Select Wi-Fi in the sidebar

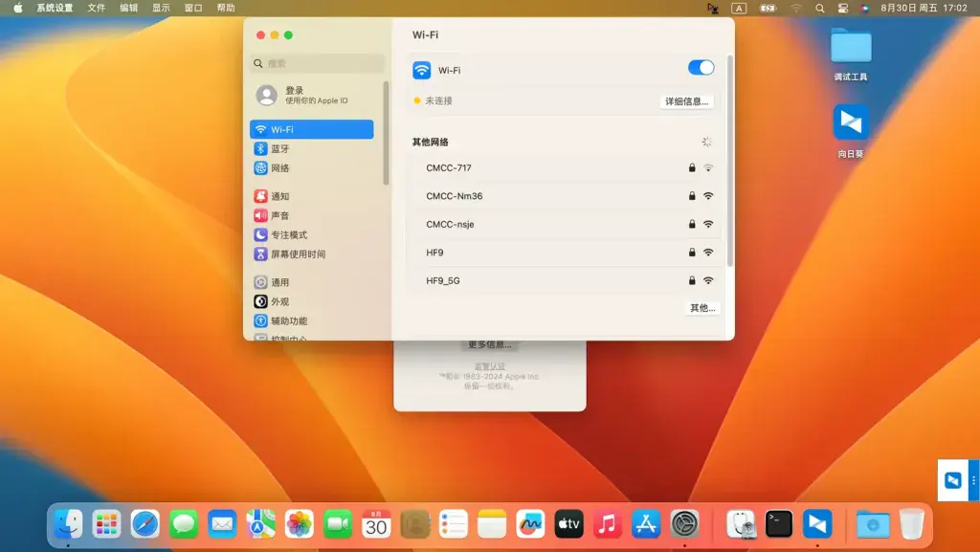pyautogui.click(x=312, y=129)
